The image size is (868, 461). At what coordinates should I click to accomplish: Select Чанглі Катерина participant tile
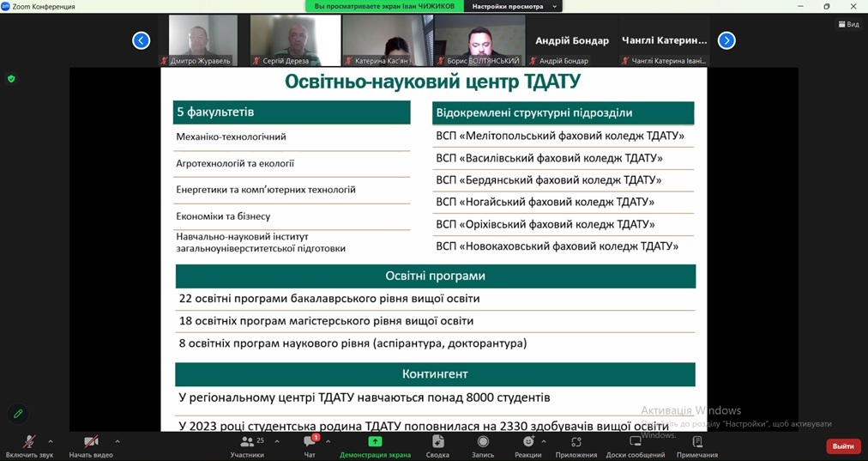[664, 40]
